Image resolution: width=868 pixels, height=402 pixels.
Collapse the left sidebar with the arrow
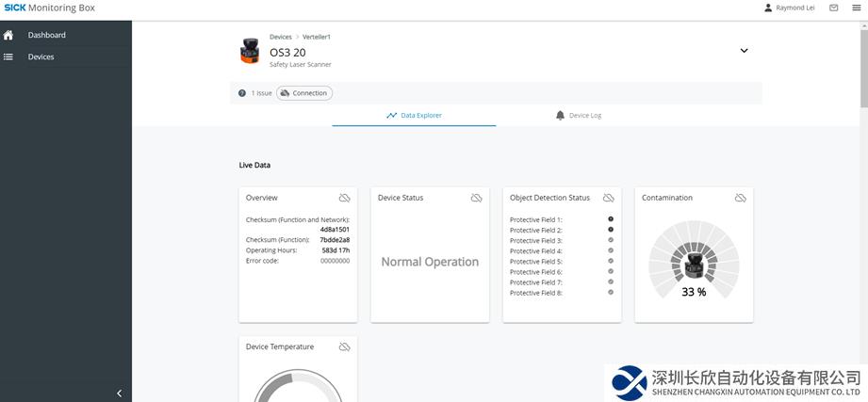[119, 394]
